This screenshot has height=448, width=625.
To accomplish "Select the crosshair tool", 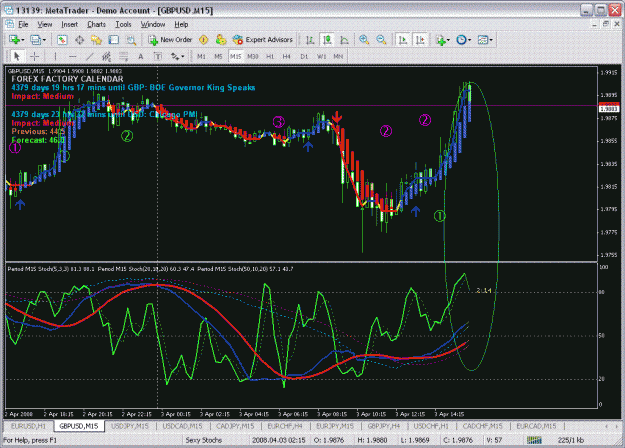I will [x=35, y=57].
